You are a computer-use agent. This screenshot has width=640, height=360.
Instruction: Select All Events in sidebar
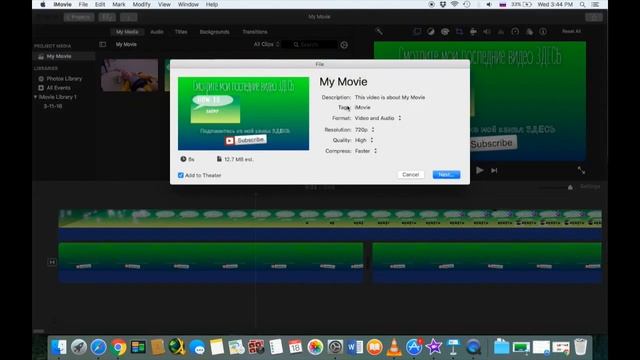pos(58,88)
